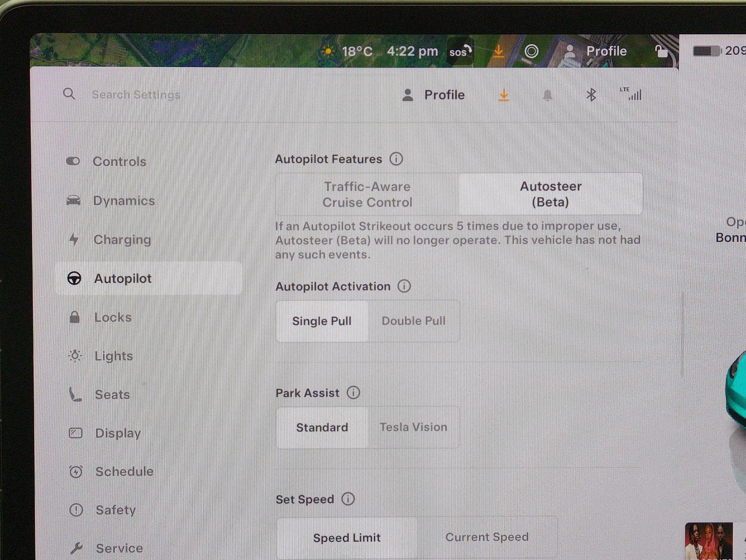Click the Controls toggle icon in sidebar
This screenshot has height=560, width=746.
pos(73,161)
